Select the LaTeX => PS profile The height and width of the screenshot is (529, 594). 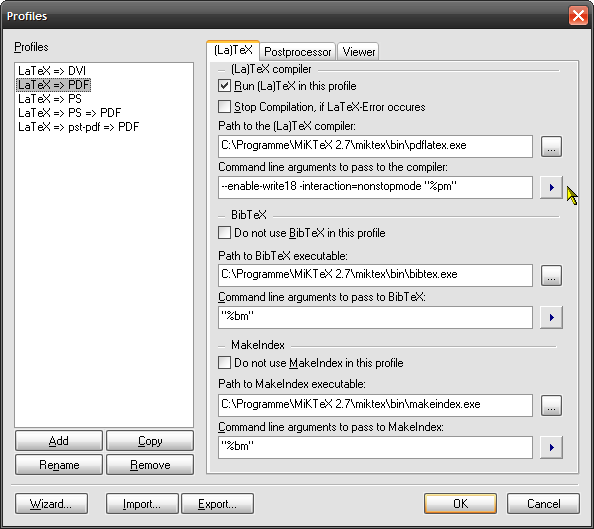click(50, 99)
